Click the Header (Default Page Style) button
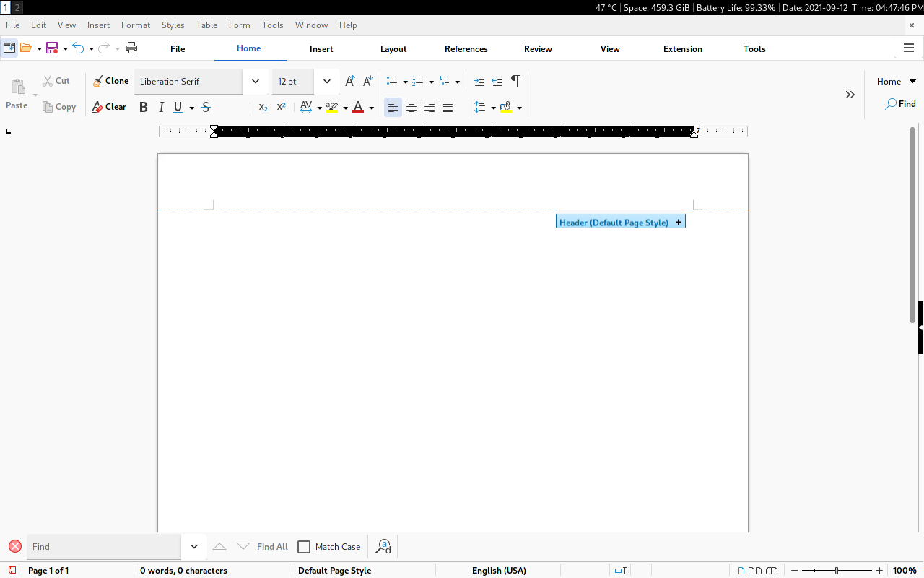This screenshot has width=924, height=578. 621,223
